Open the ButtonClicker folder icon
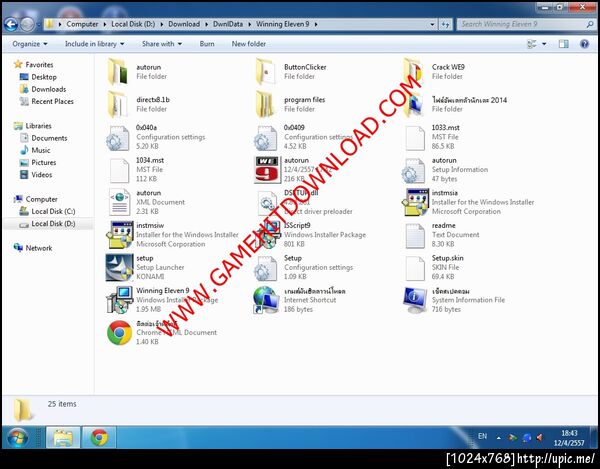This screenshot has width=600, height=469. (x=266, y=71)
